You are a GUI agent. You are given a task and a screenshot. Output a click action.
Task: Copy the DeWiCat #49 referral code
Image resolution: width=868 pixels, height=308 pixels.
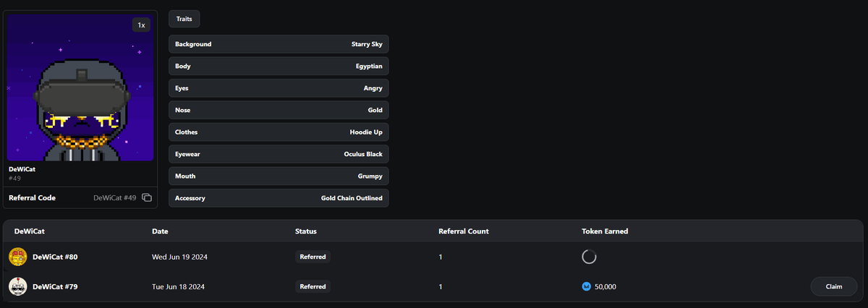(x=147, y=197)
